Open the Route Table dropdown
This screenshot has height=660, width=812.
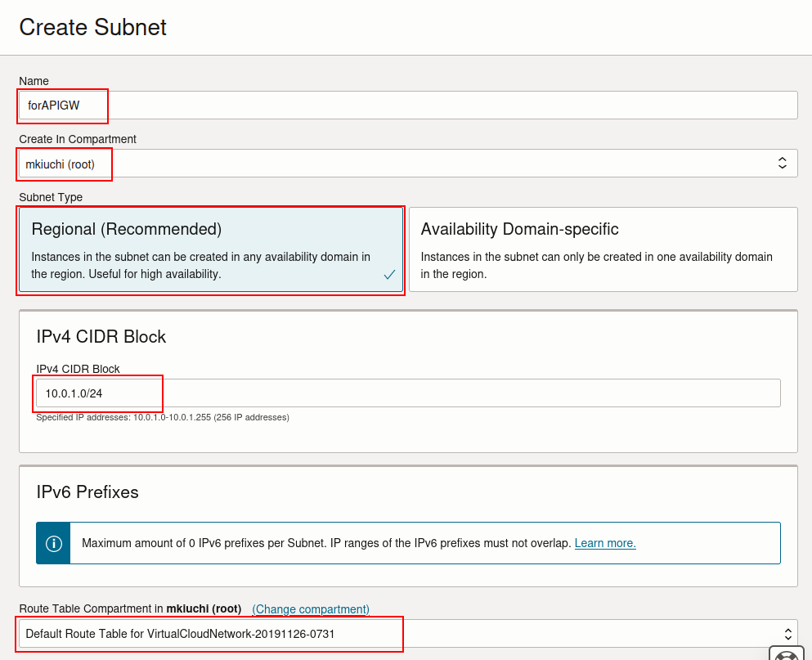tap(408, 634)
